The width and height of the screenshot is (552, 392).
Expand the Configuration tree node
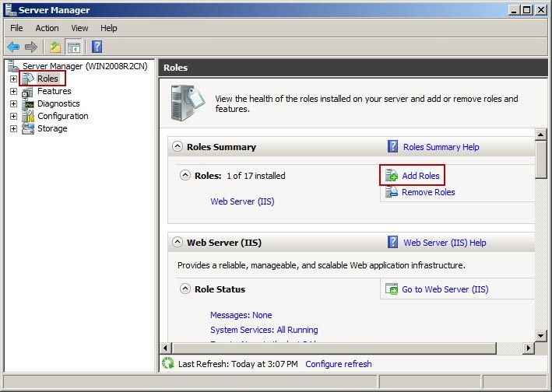tap(13, 116)
